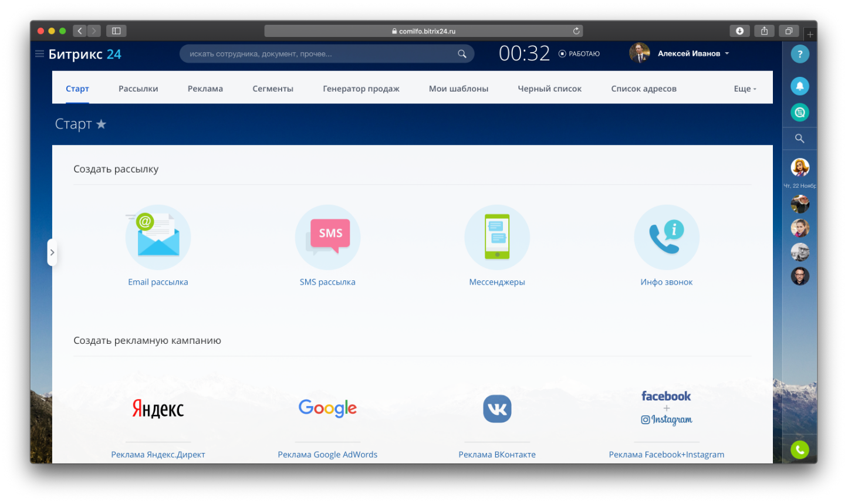Open chat with man in hat avatar

799,204
